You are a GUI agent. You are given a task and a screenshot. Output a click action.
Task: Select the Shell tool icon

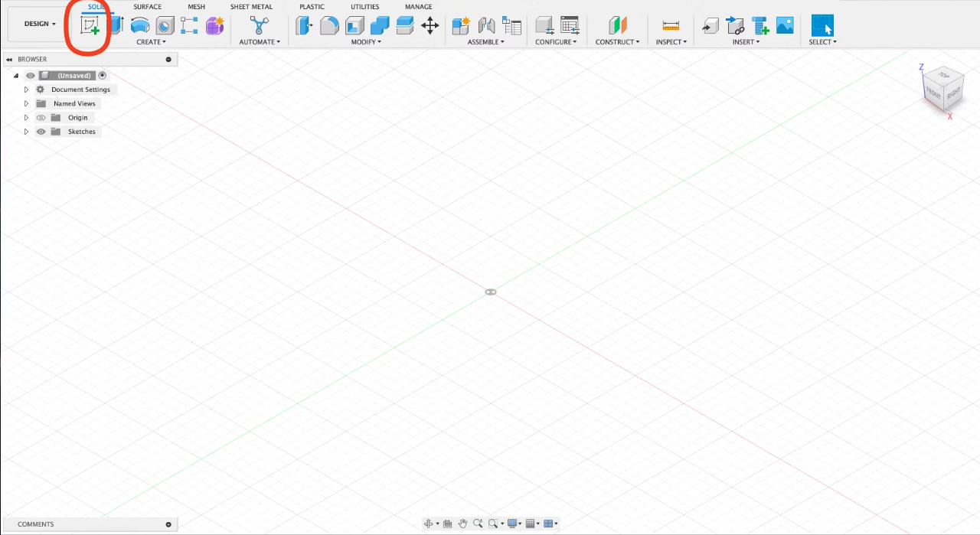354,25
